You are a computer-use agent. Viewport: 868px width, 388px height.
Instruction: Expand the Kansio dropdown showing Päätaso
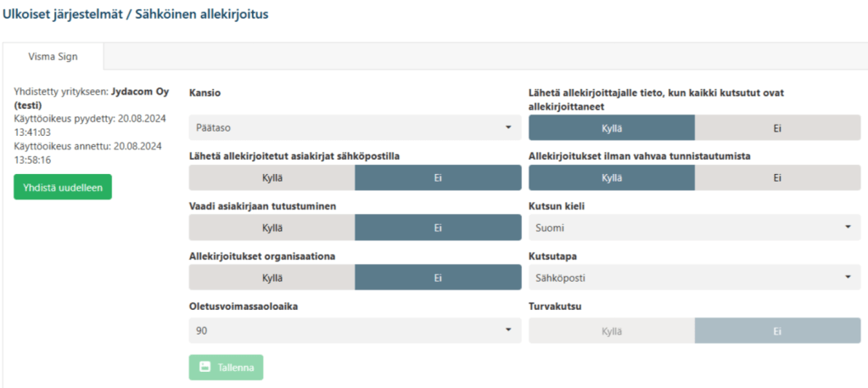(355, 127)
